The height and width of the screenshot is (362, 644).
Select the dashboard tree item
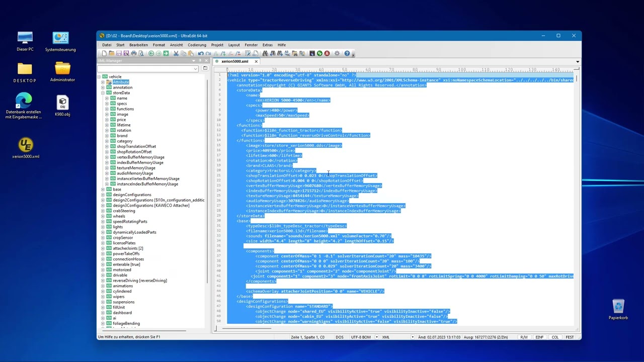(122, 313)
